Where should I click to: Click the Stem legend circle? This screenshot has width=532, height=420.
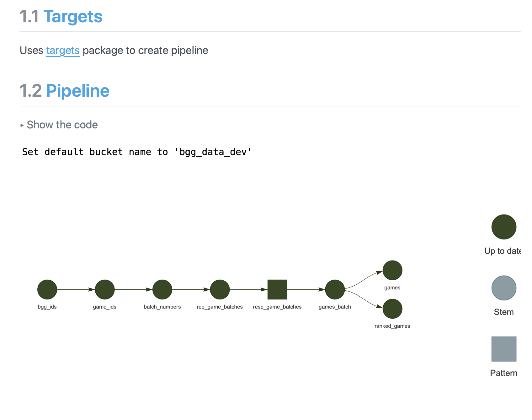(504, 288)
